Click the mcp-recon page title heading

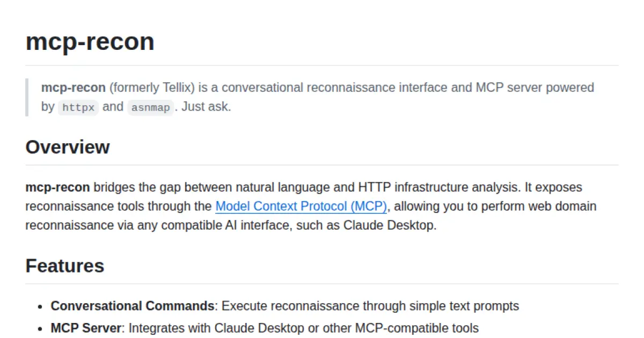[90, 41]
